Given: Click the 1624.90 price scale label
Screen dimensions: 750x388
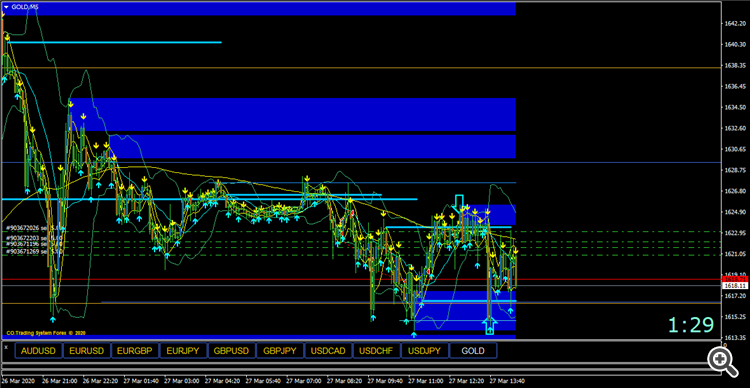Looking at the screenshot, I should pos(736,212).
